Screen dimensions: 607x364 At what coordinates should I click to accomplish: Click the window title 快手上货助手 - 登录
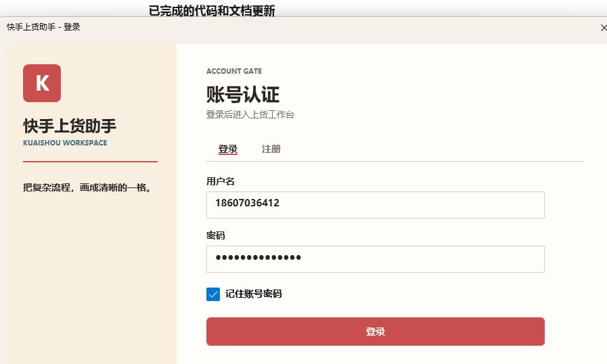click(x=43, y=27)
